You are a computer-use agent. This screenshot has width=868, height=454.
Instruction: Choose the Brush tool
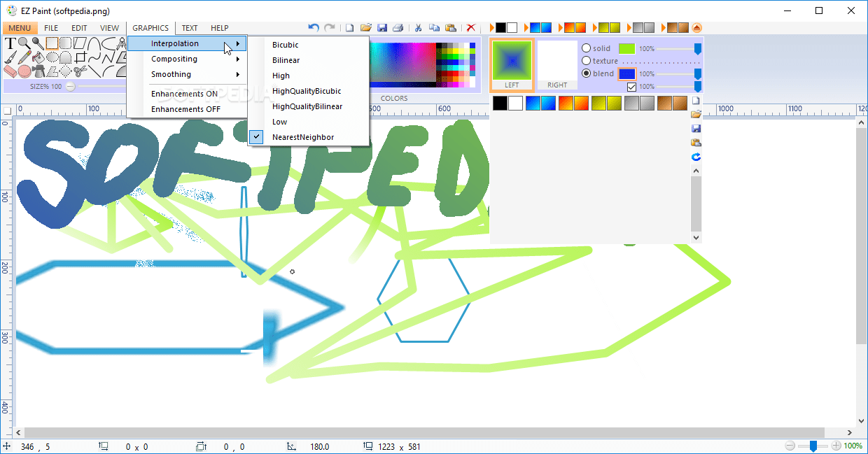[x=9, y=58]
